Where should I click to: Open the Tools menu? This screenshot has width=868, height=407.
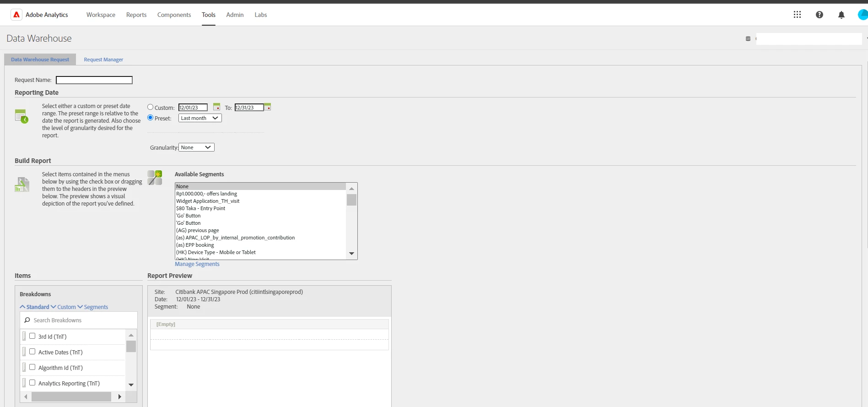pos(209,15)
